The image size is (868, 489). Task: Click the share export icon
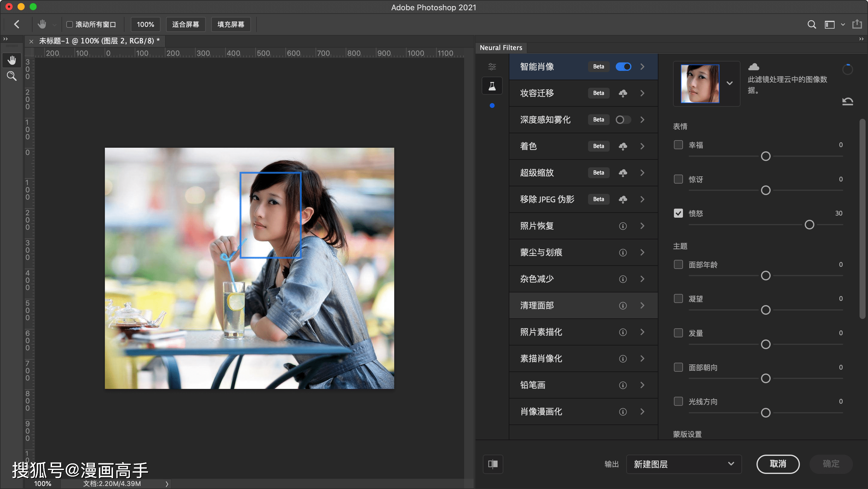[857, 24]
